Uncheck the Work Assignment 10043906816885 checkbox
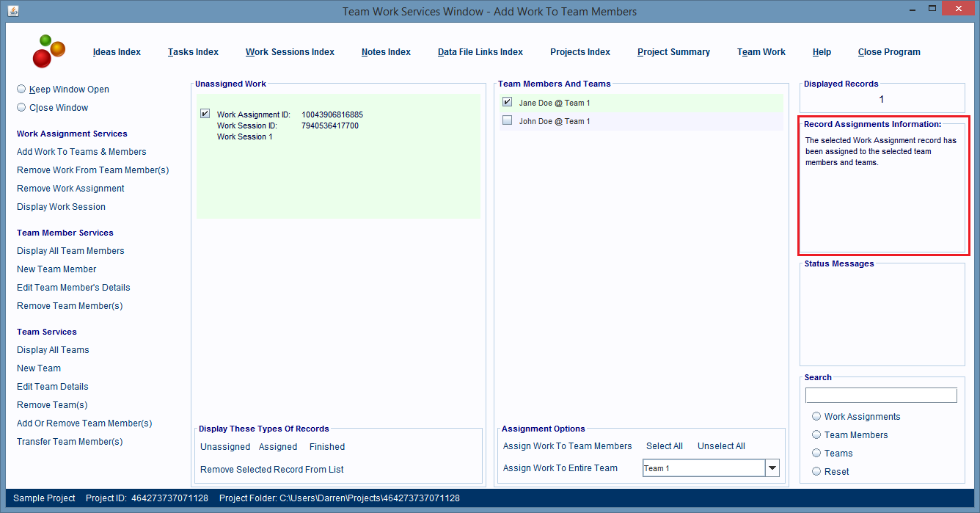Screen dimensions: 980x513 click(205, 114)
